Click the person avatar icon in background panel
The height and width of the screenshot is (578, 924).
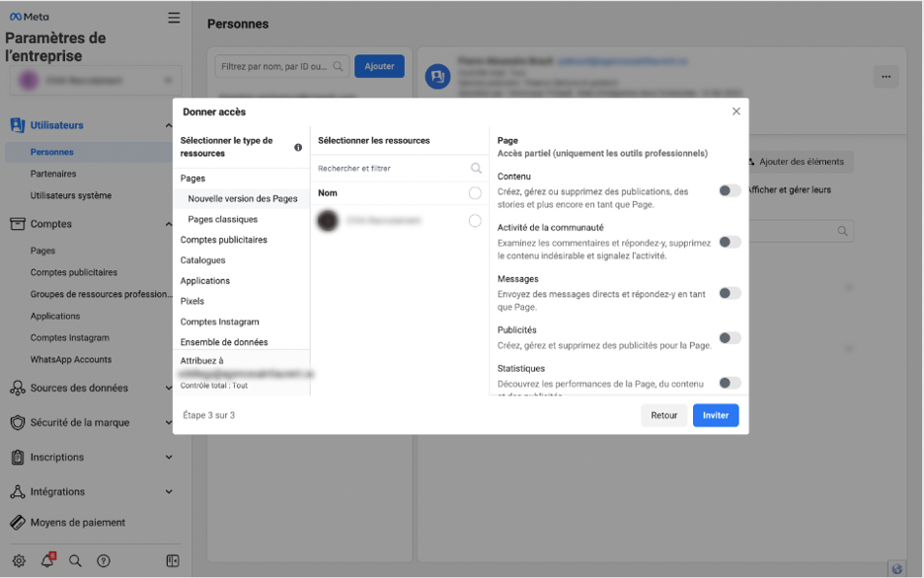click(438, 77)
